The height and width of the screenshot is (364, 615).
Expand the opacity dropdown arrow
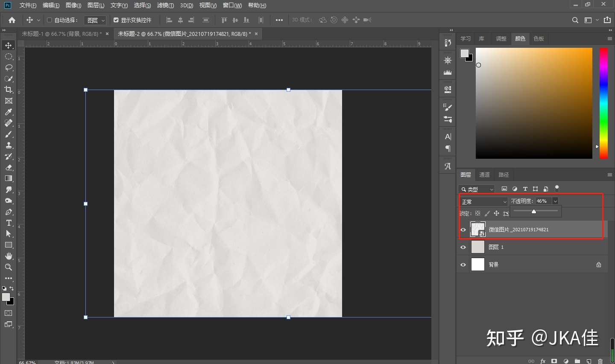[555, 201]
